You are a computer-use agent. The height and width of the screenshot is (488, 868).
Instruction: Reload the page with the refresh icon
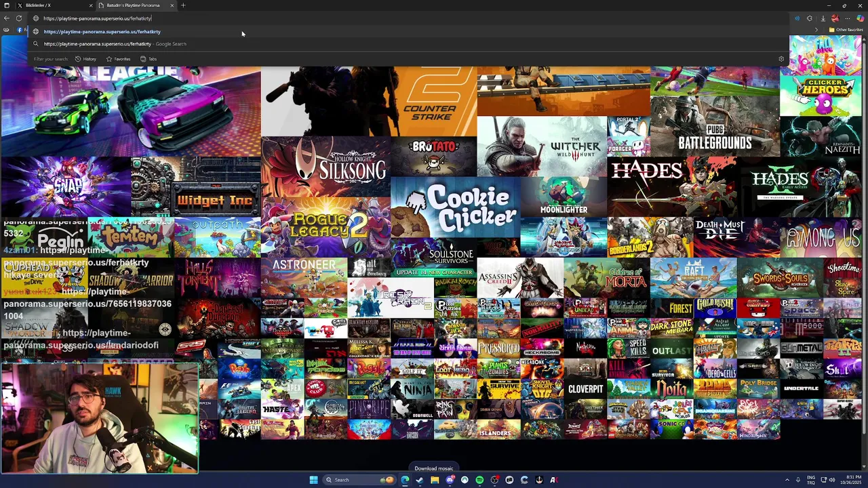pos(19,18)
